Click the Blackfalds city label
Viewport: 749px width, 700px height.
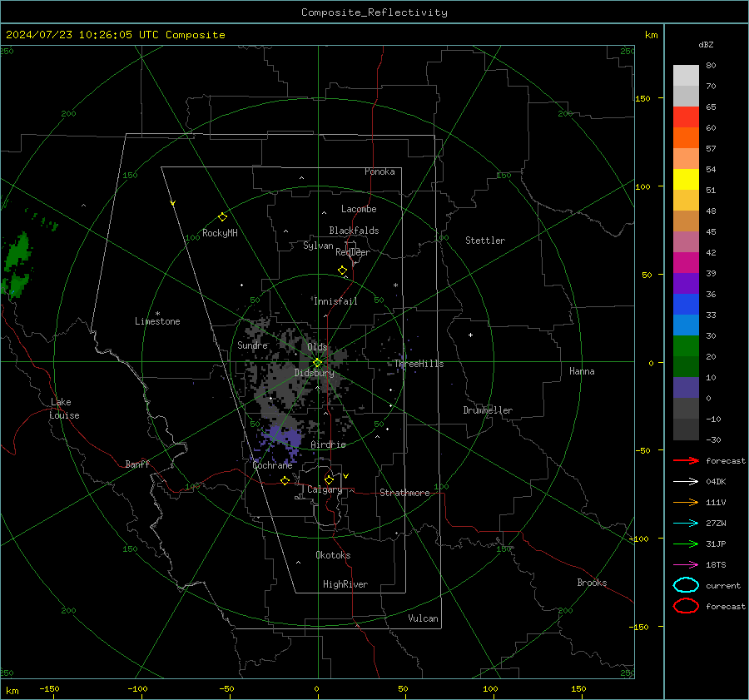click(354, 231)
